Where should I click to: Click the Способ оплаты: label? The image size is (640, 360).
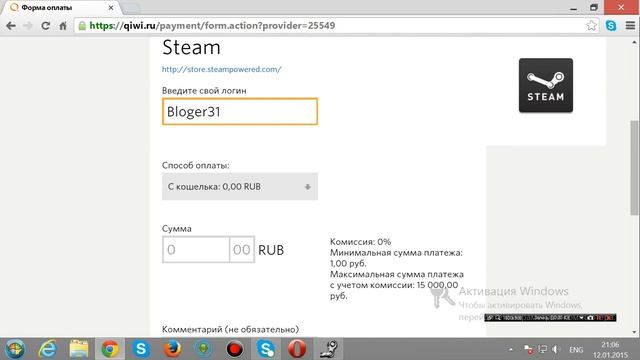coord(196,165)
